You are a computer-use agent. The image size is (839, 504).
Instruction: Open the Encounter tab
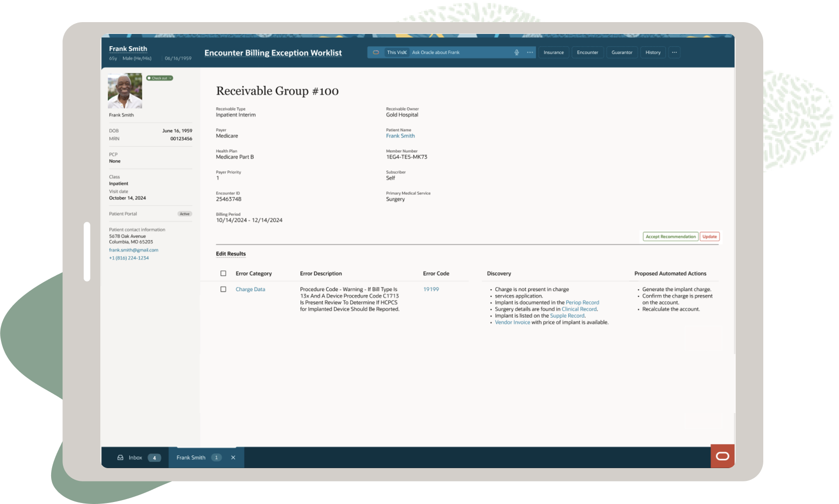coord(587,53)
